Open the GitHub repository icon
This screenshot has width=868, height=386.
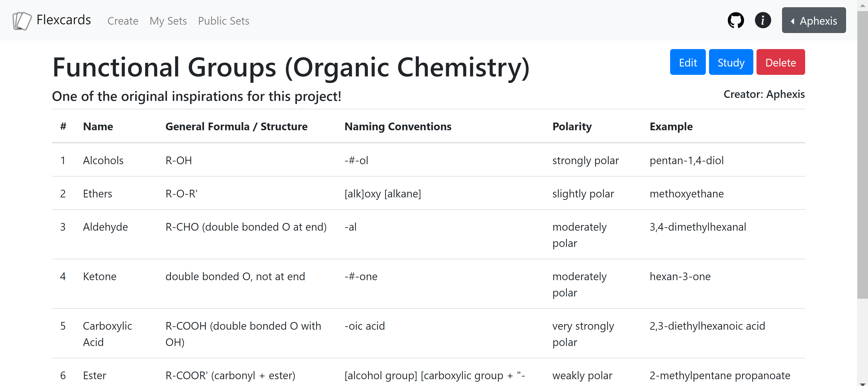click(x=735, y=21)
